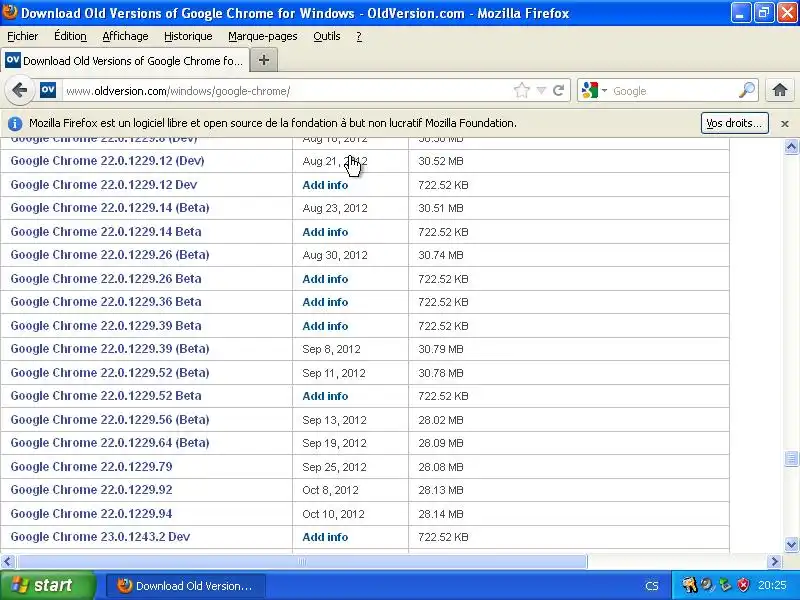Click the back navigation arrow
This screenshot has height=600, width=800.
pos(19,90)
